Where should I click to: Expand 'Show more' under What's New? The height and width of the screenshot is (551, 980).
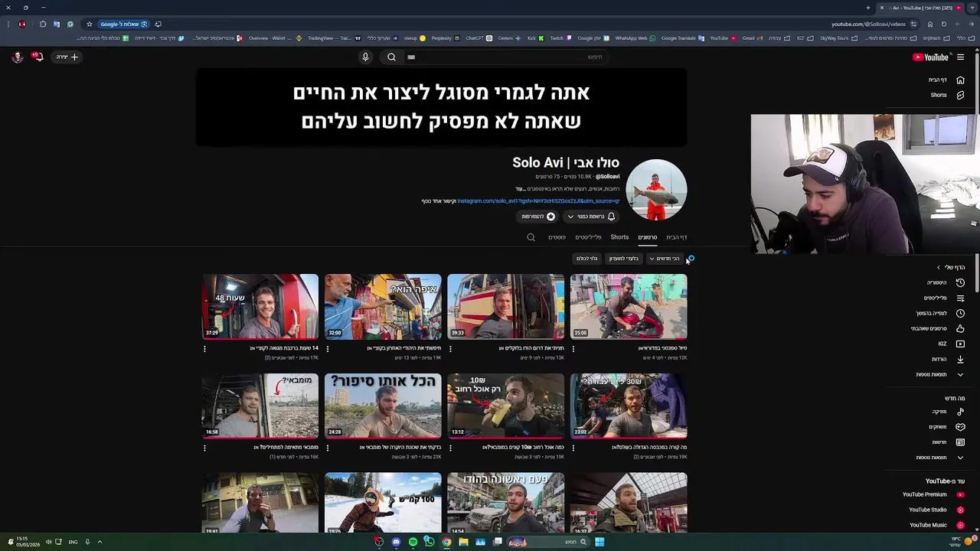click(x=939, y=457)
